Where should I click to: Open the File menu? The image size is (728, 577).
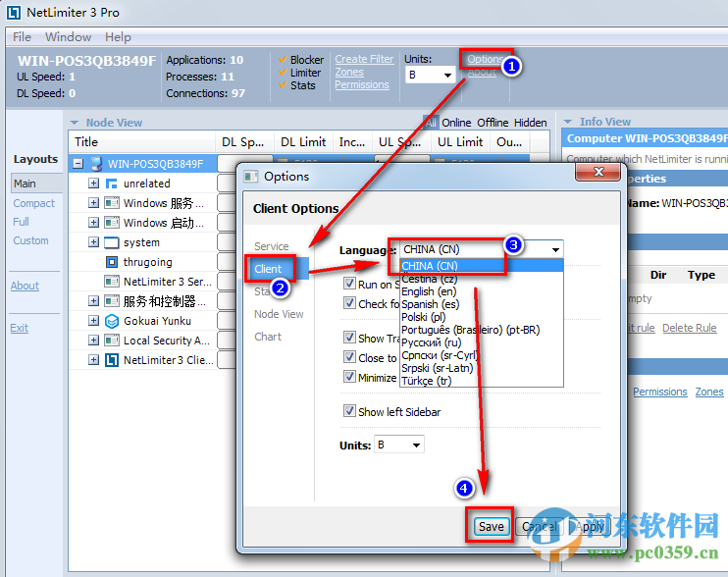[22, 37]
